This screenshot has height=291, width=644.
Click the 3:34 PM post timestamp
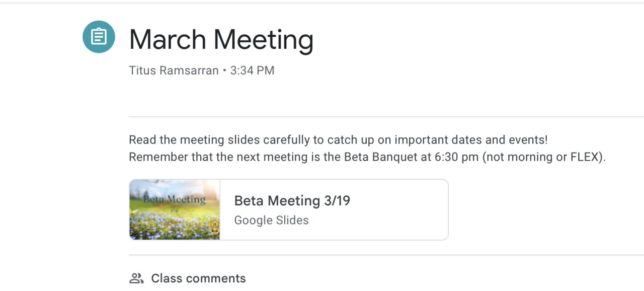pyautogui.click(x=252, y=70)
